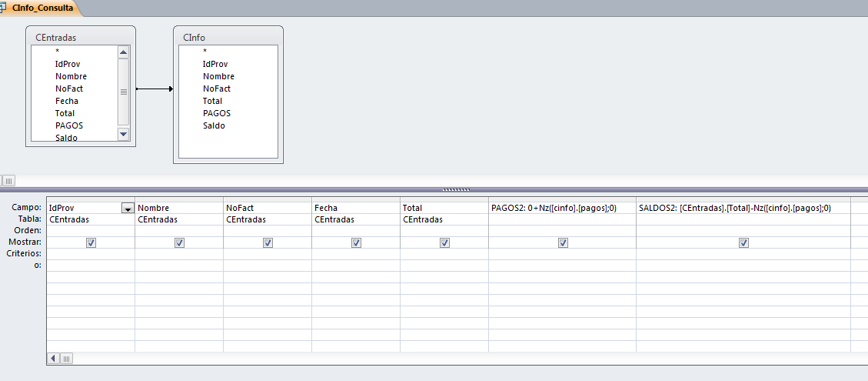Click the Orden cell under Nombre

pyautogui.click(x=179, y=231)
